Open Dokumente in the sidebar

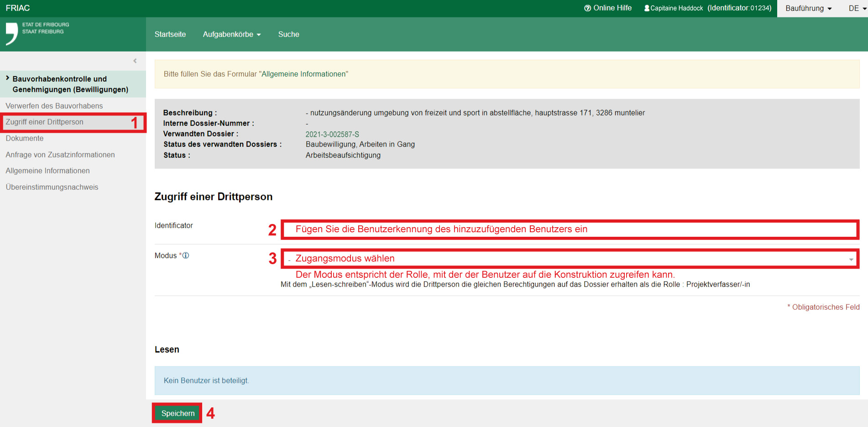click(25, 138)
